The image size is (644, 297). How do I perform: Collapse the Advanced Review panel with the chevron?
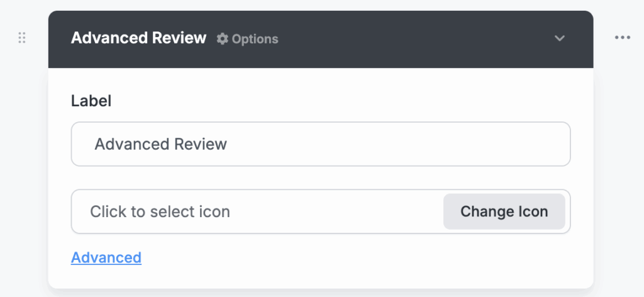pyautogui.click(x=559, y=39)
